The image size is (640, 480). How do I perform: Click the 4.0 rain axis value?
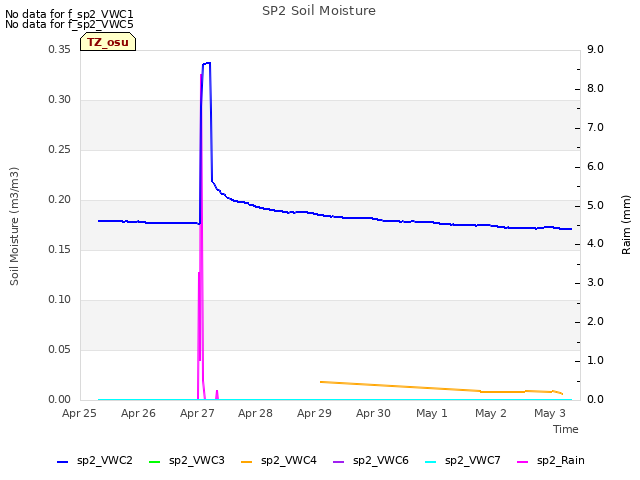click(x=596, y=244)
